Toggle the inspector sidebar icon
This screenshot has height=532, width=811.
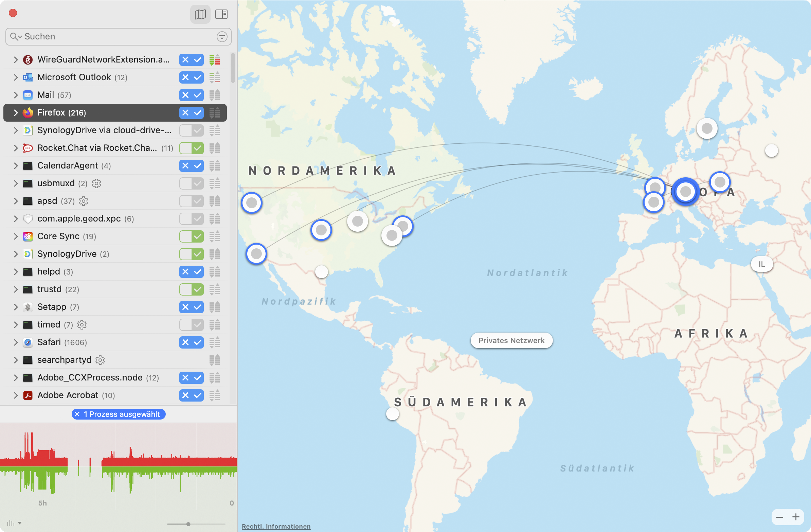[221, 14]
